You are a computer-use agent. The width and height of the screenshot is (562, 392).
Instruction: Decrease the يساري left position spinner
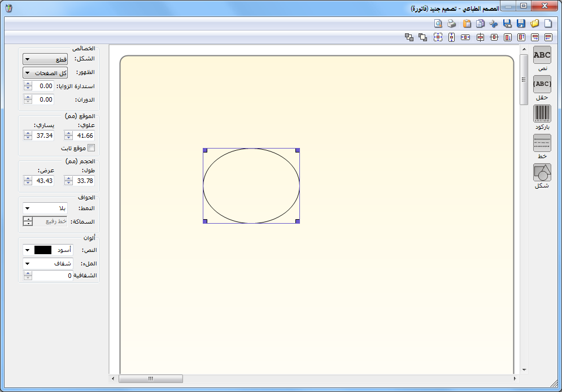click(28, 138)
